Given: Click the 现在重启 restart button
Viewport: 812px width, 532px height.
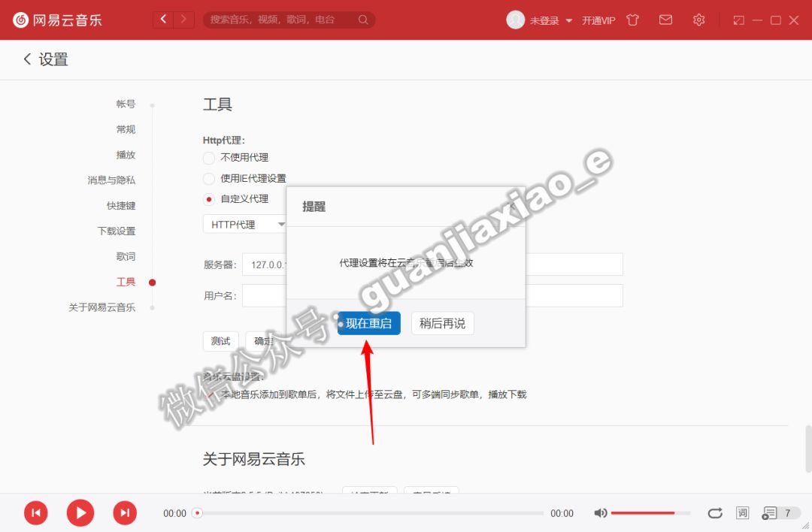Looking at the screenshot, I should [369, 323].
